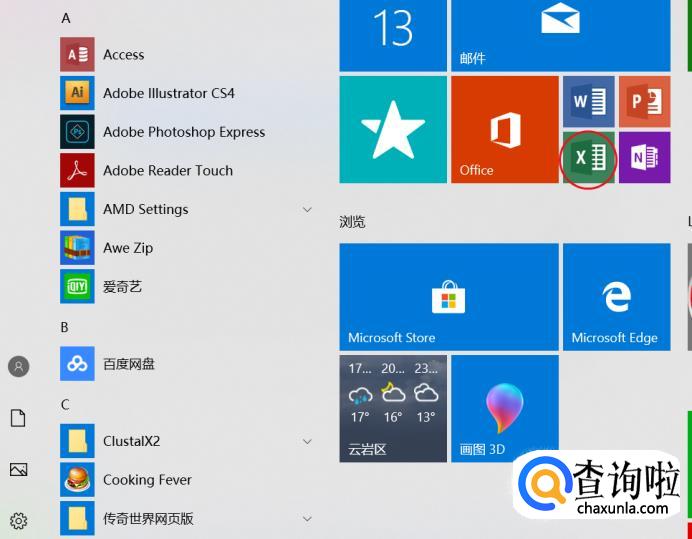Expand the AMD Settings folder chevron
Screen dimensions: 692x539
[x=307, y=209]
